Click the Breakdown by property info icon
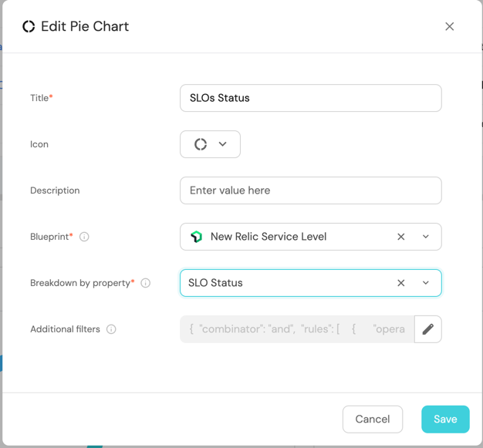483x448 pixels. coord(145,283)
